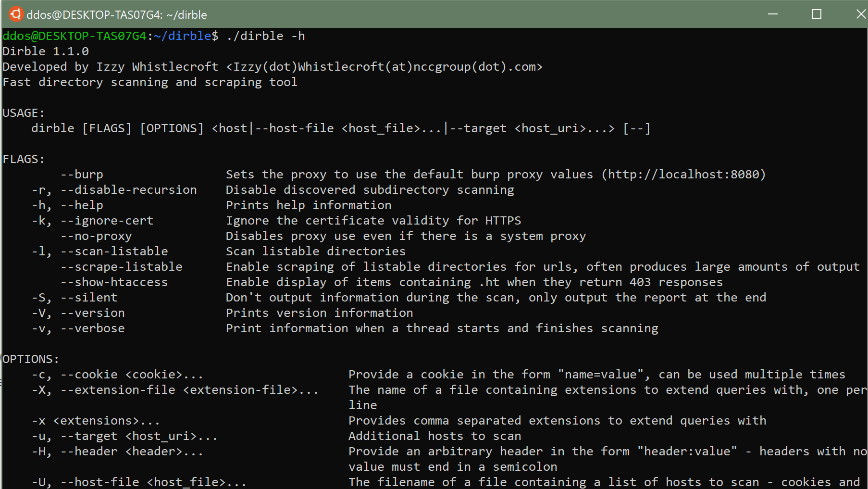Screen dimensions: 868x489
Task: Click the '--scrape-listable' flag
Action: click(121, 267)
